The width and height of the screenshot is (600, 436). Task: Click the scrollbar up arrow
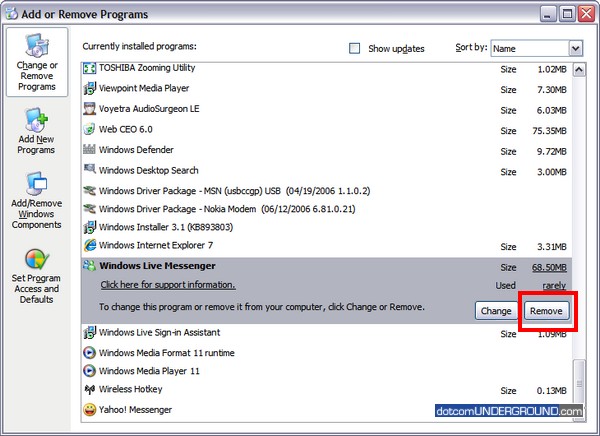coord(579,70)
